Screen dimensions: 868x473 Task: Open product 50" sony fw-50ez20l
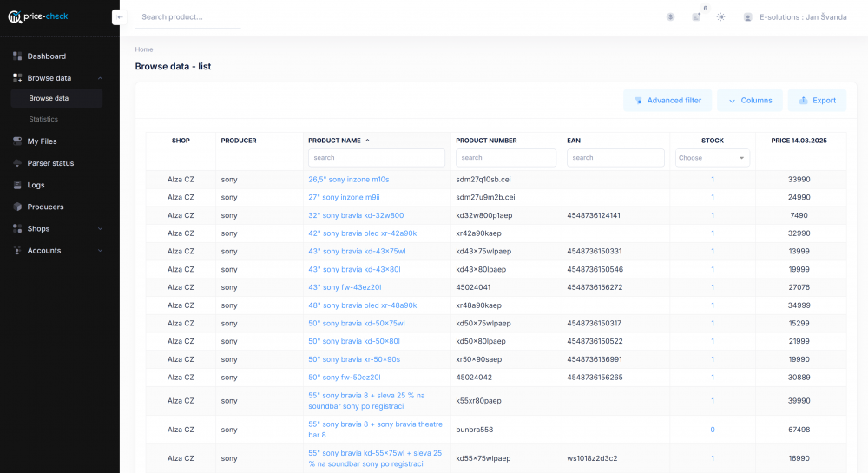click(345, 378)
